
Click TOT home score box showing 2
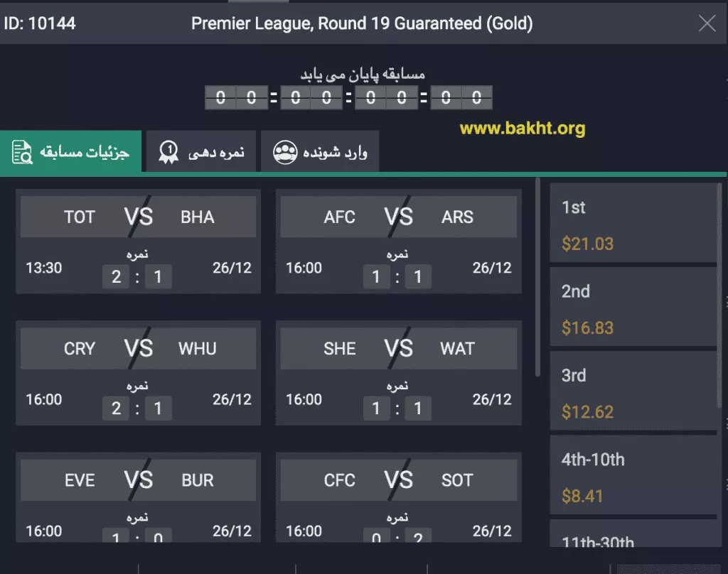117,276
